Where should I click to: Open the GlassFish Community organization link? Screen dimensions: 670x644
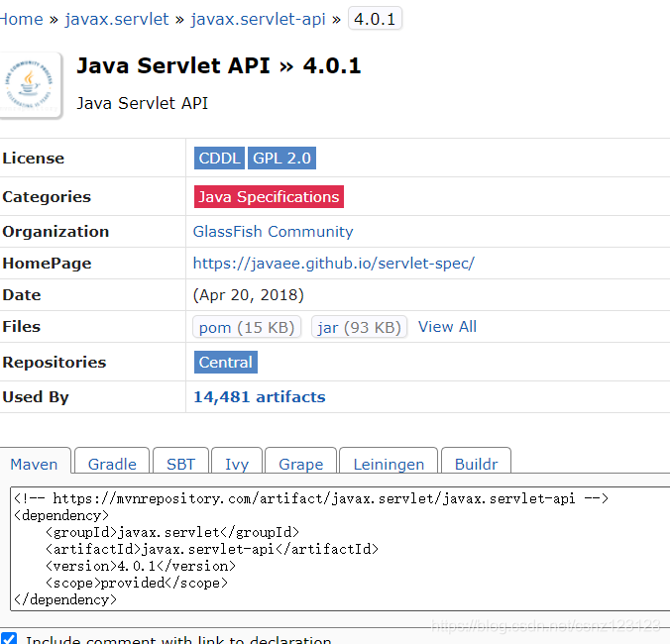pos(273,232)
